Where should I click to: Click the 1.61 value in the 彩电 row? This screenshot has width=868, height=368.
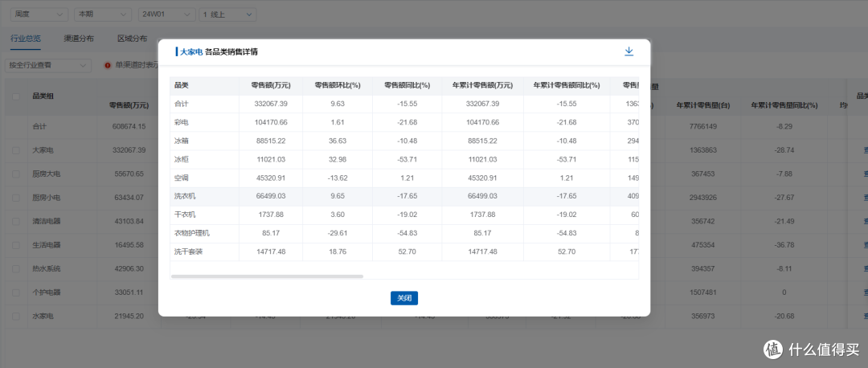[337, 122]
